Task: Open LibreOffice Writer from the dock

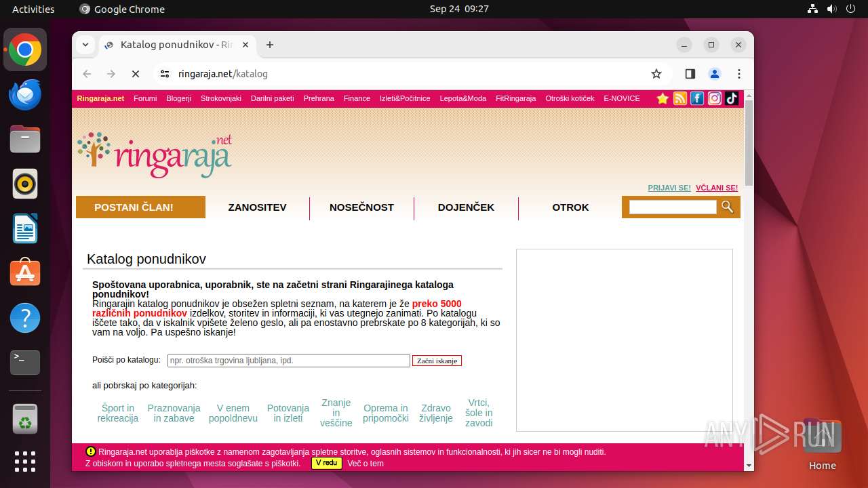Action: pos(25,228)
